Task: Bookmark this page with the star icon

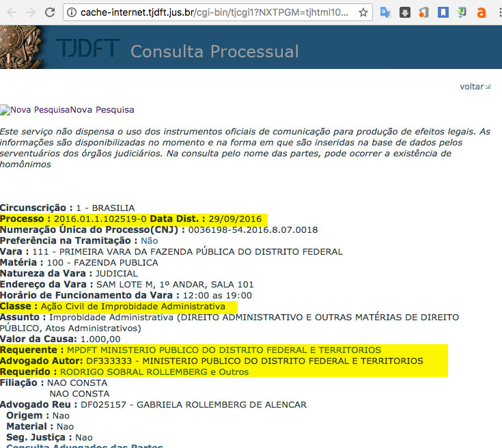Action: 363,12
